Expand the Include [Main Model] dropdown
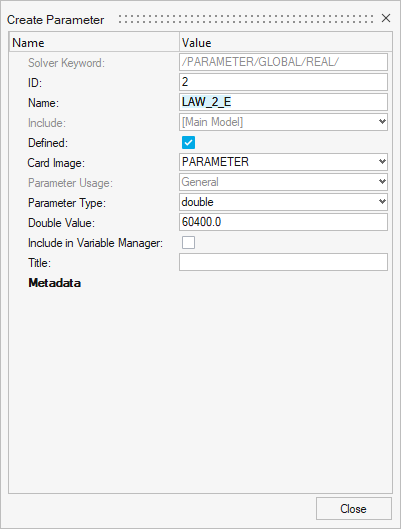The image size is (401, 529). pyautogui.click(x=283, y=122)
